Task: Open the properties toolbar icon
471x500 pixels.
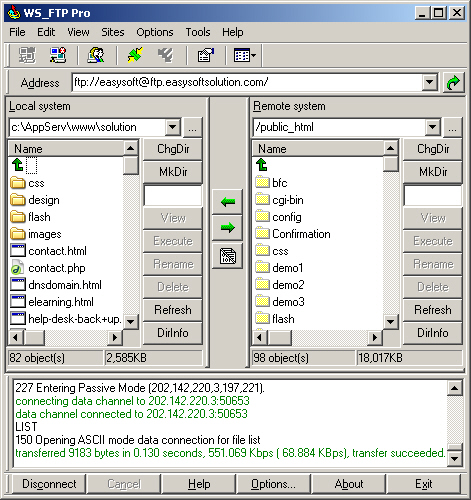Action: tap(205, 55)
